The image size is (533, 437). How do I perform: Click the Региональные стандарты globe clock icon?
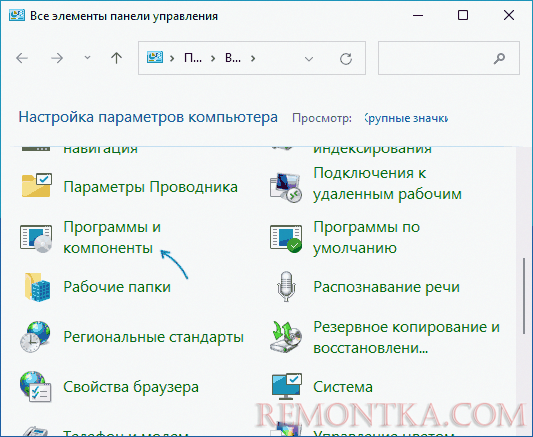tap(35, 336)
